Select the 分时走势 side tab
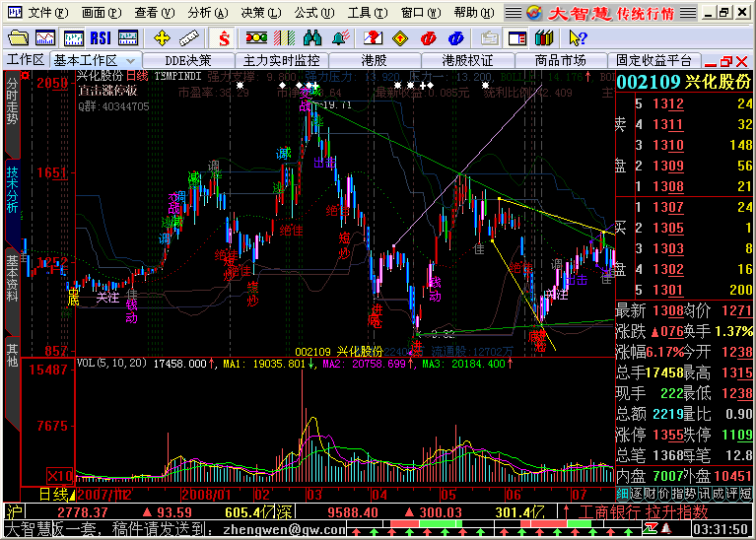756x540 pixels. pos(12,113)
